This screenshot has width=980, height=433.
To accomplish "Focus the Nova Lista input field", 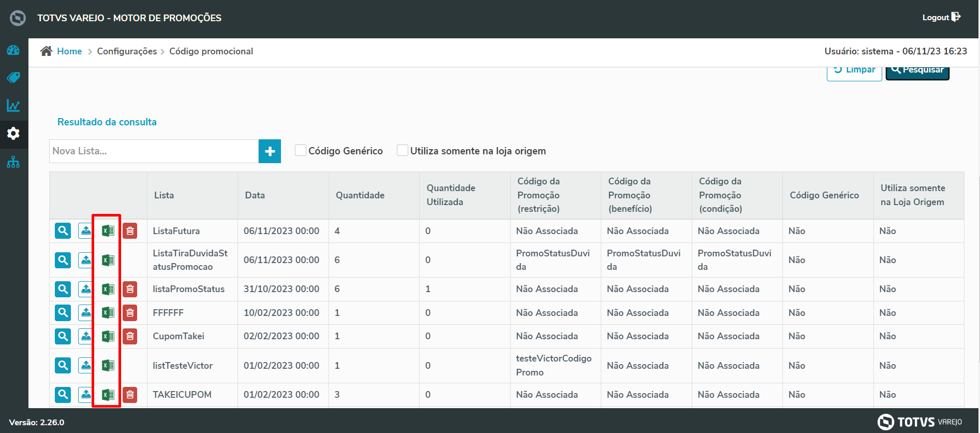I will (x=154, y=151).
